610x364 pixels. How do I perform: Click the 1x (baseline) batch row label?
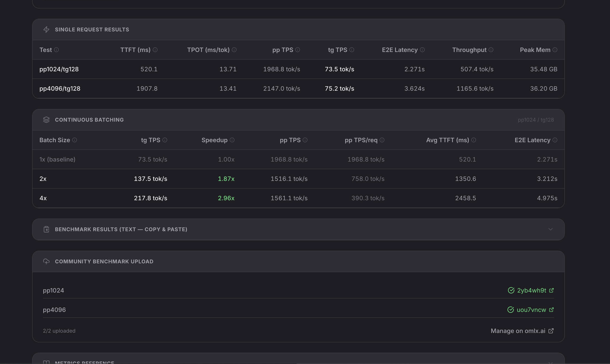[x=57, y=160]
